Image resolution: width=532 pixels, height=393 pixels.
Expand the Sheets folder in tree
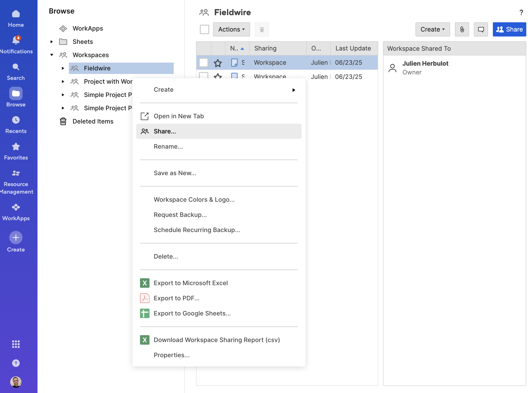pyautogui.click(x=51, y=42)
